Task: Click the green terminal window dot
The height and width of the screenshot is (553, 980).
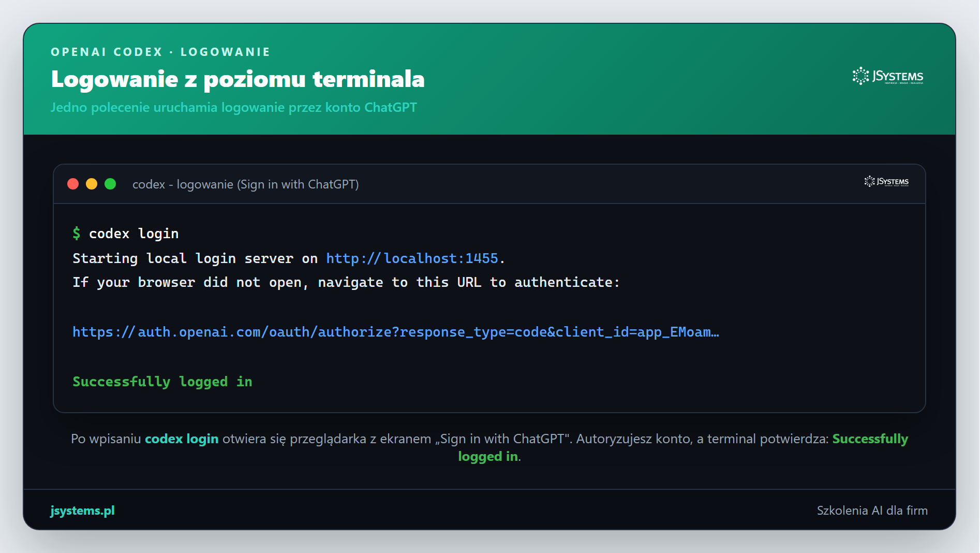Action: pyautogui.click(x=110, y=184)
